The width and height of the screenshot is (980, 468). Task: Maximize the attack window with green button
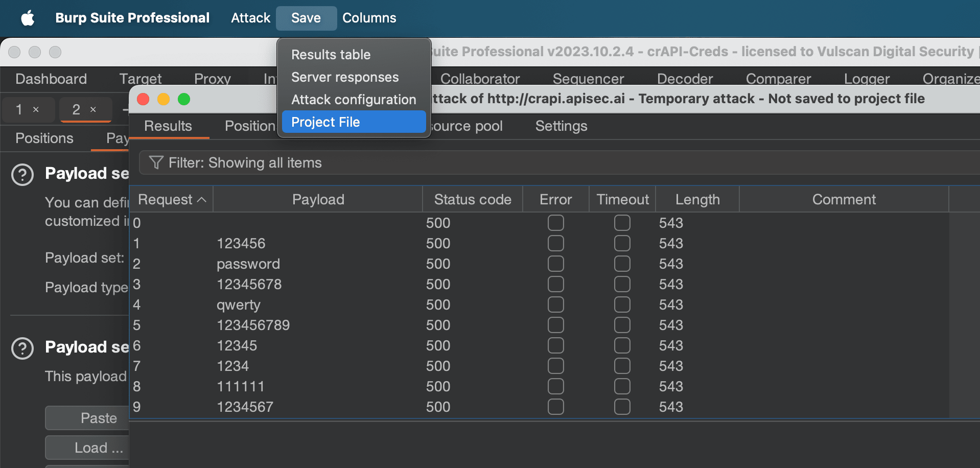[x=184, y=99]
